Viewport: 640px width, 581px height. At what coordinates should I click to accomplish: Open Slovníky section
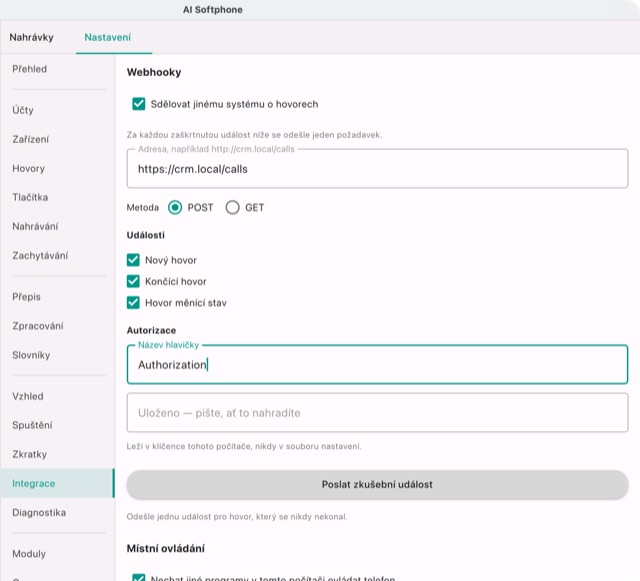pyautogui.click(x=31, y=355)
